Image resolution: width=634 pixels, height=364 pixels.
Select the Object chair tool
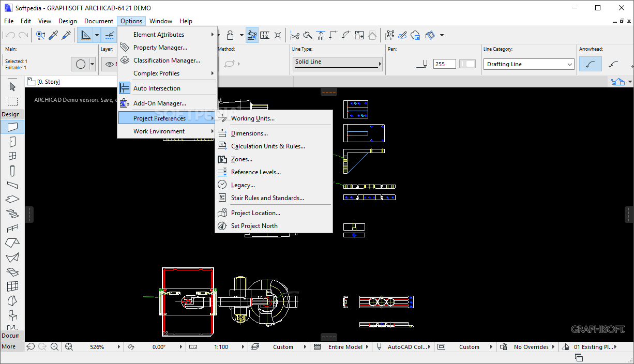pyautogui.click(x=12, y=315)
